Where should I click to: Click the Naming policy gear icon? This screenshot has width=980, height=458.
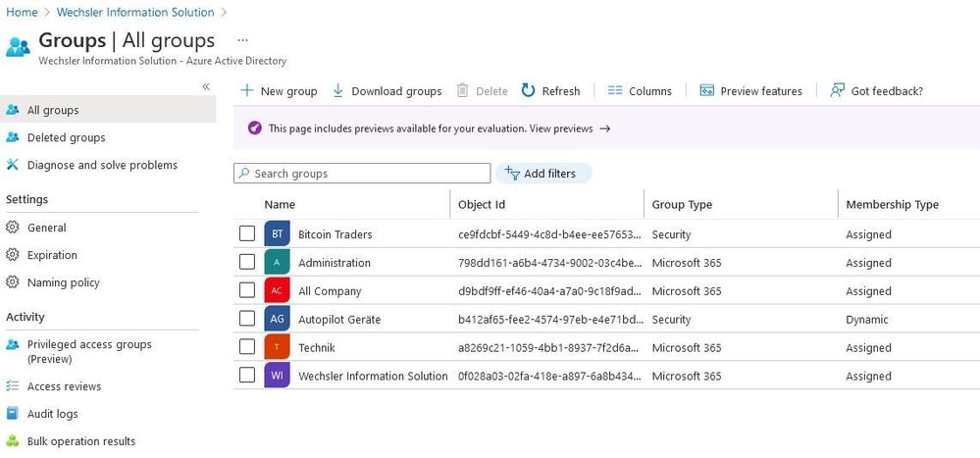[13, 282]
